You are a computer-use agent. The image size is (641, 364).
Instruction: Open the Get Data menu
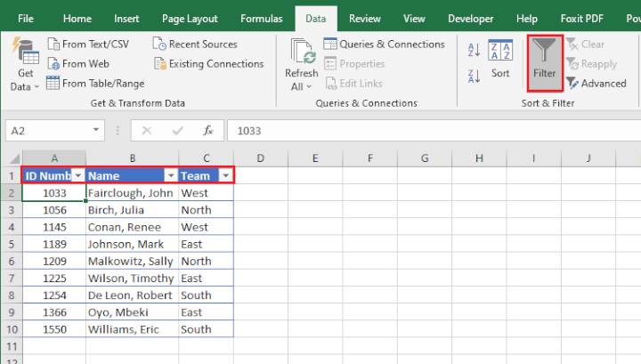[x=25, y=65]
